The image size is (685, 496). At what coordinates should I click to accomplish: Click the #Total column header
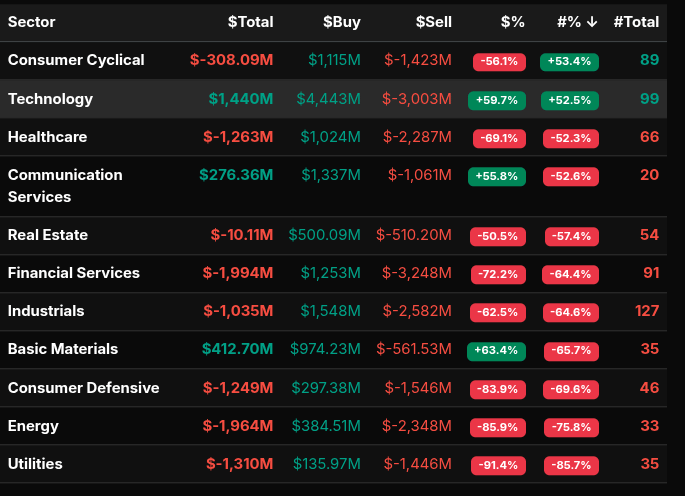pyautogui.click(x=636, y=22)
